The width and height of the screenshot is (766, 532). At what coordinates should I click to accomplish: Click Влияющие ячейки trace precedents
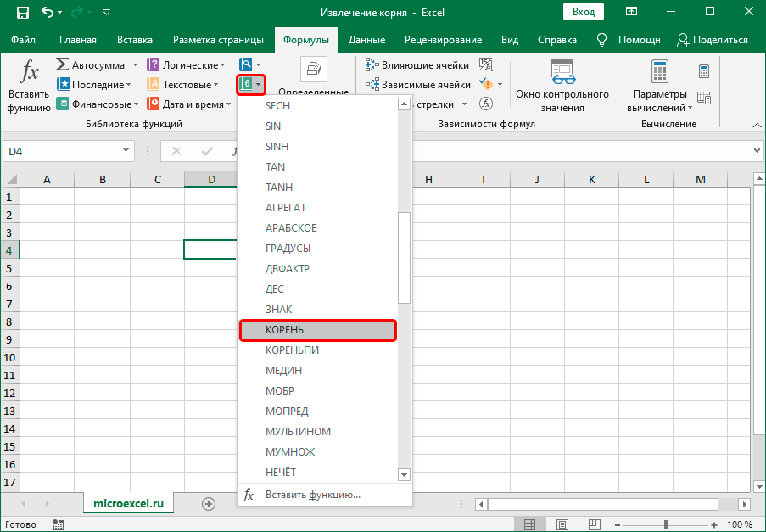coord(417,64)
